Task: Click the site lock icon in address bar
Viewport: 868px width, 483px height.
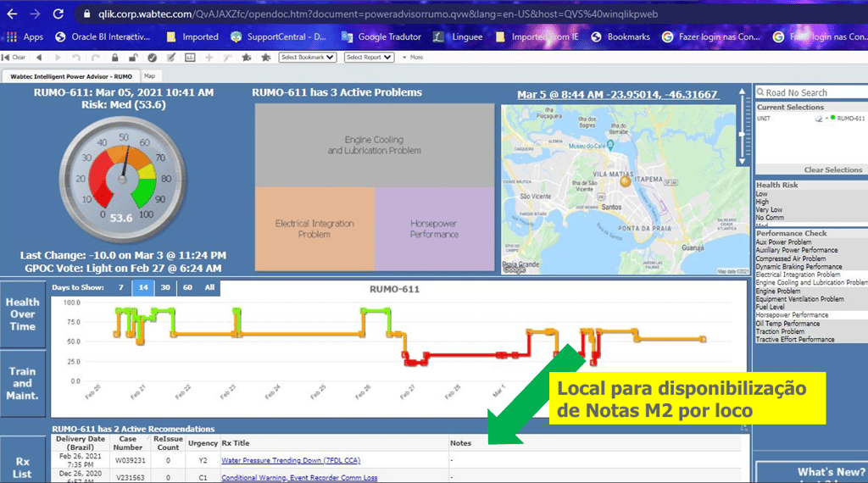Action: click(x=87, y=14)
